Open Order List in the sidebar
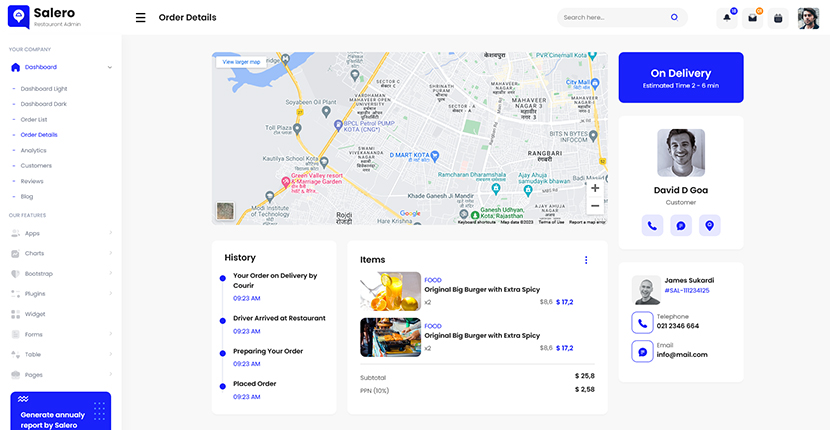 34,119
